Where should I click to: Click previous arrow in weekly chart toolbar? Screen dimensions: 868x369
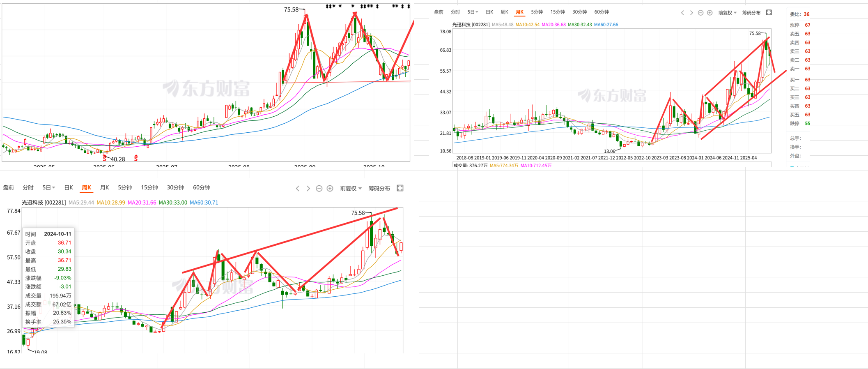point(298,188)
